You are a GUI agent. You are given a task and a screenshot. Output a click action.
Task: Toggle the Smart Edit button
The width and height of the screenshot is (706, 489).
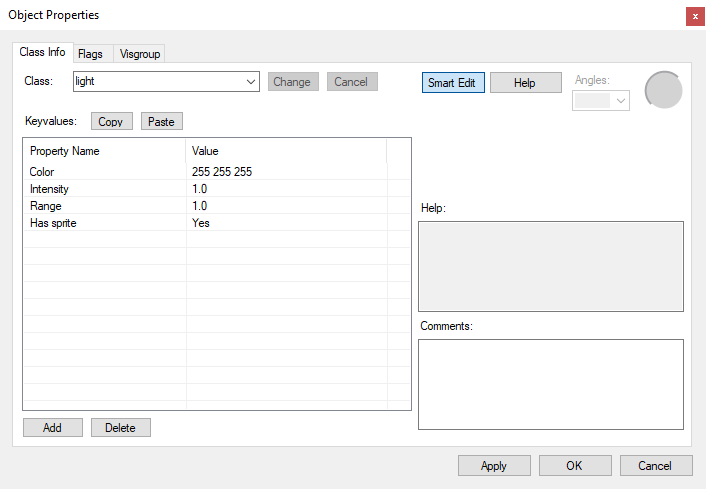click(452, 82)
